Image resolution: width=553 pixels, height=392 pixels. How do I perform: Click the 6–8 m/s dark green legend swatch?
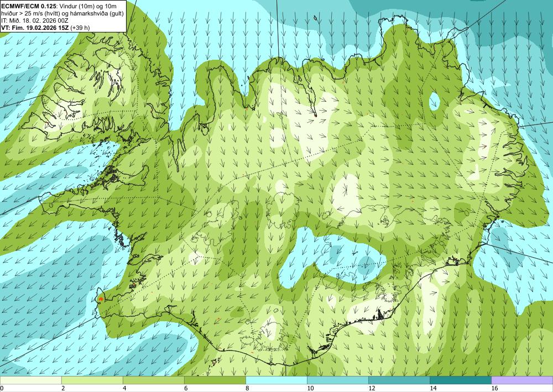pos(215,380)
